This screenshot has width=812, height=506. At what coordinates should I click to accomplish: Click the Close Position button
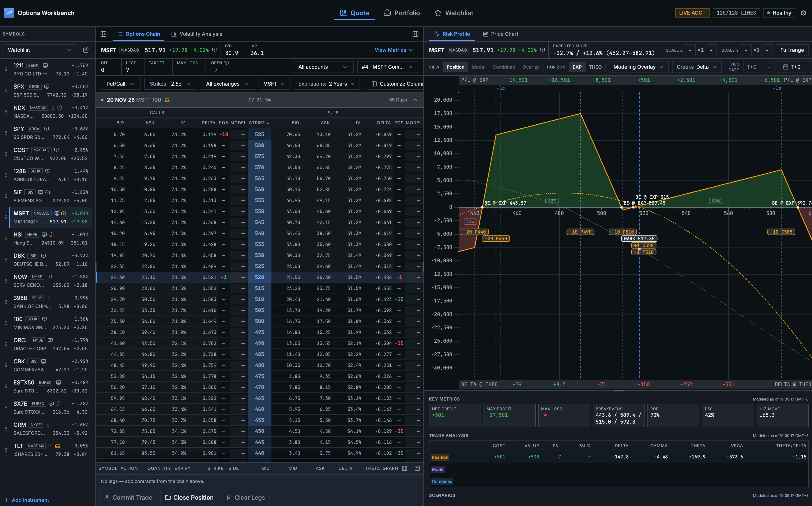click(x=189, y=497)
